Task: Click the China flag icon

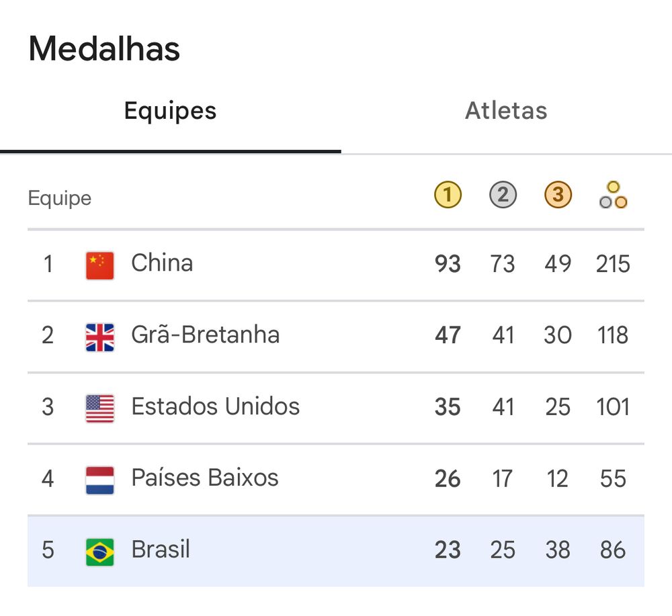Action: [100, 265]
